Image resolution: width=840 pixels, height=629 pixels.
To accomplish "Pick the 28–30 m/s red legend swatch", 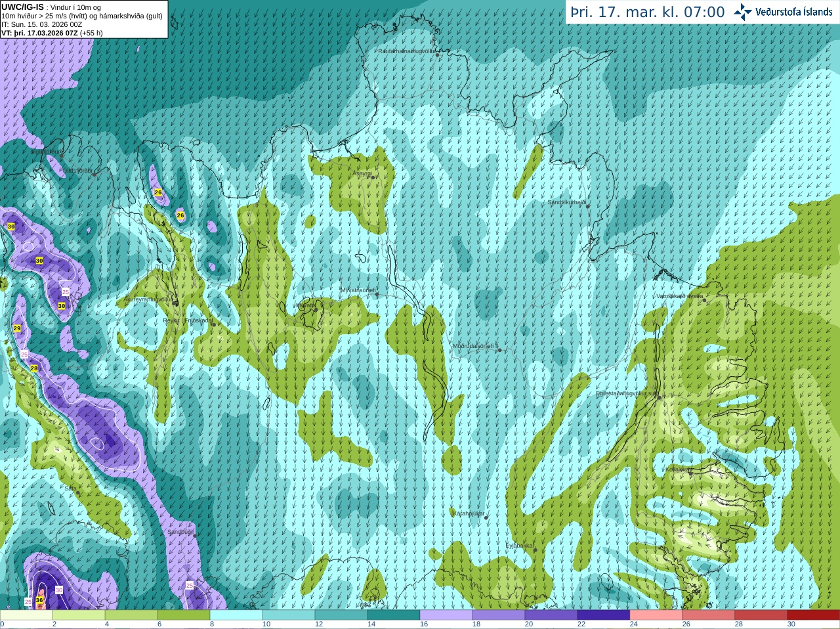I will (761, 615).
